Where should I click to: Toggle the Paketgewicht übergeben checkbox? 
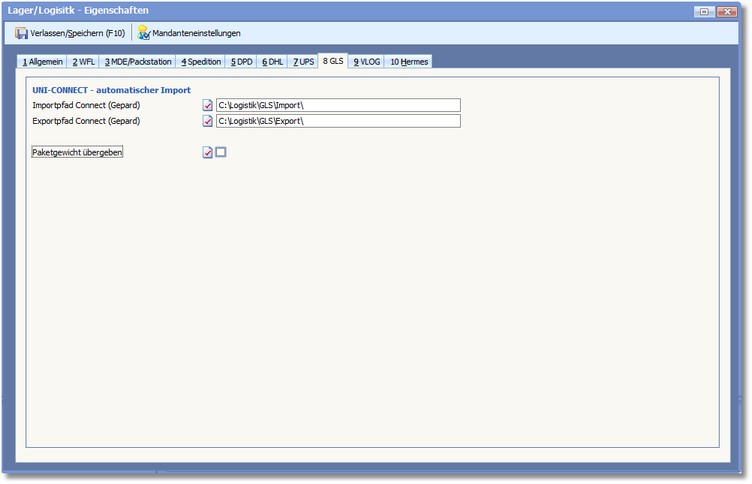click(222, 153)
